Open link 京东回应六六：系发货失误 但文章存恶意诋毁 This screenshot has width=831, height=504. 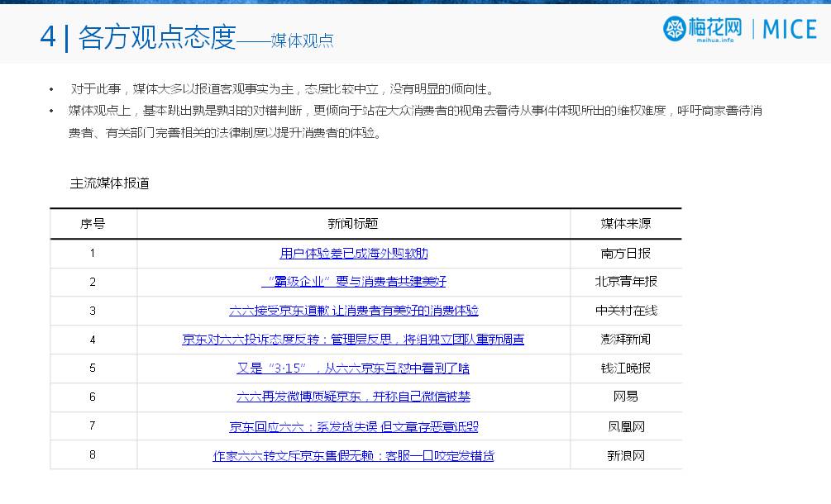point(352,426)
